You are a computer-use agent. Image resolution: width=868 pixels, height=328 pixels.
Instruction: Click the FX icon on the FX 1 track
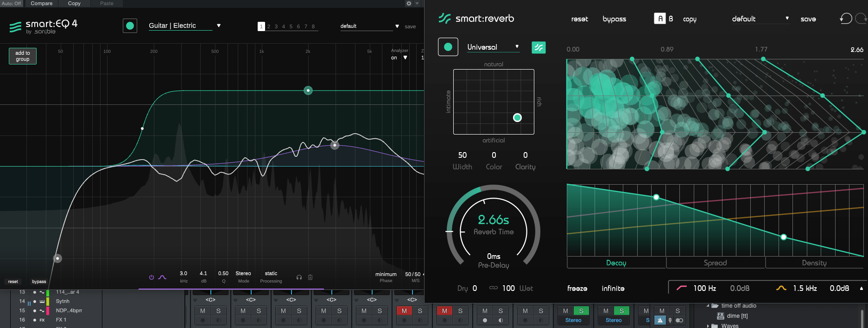(x=42, y=320)
